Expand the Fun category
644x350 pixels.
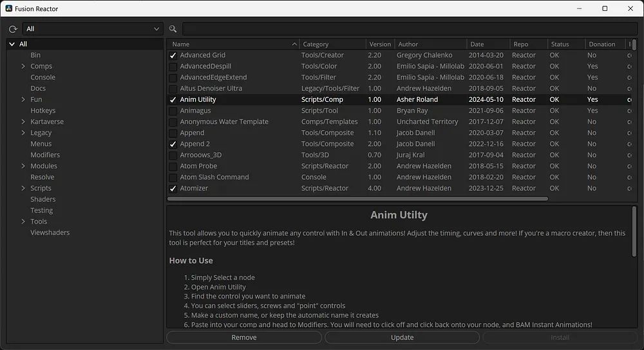pos(23,99)
